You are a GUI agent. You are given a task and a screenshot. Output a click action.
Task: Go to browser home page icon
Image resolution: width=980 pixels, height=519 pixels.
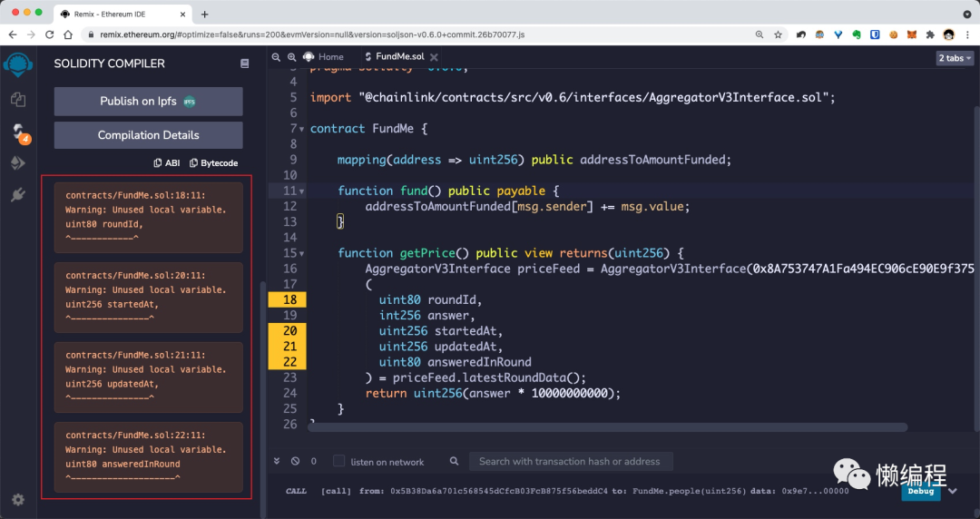tap(68, 34)
